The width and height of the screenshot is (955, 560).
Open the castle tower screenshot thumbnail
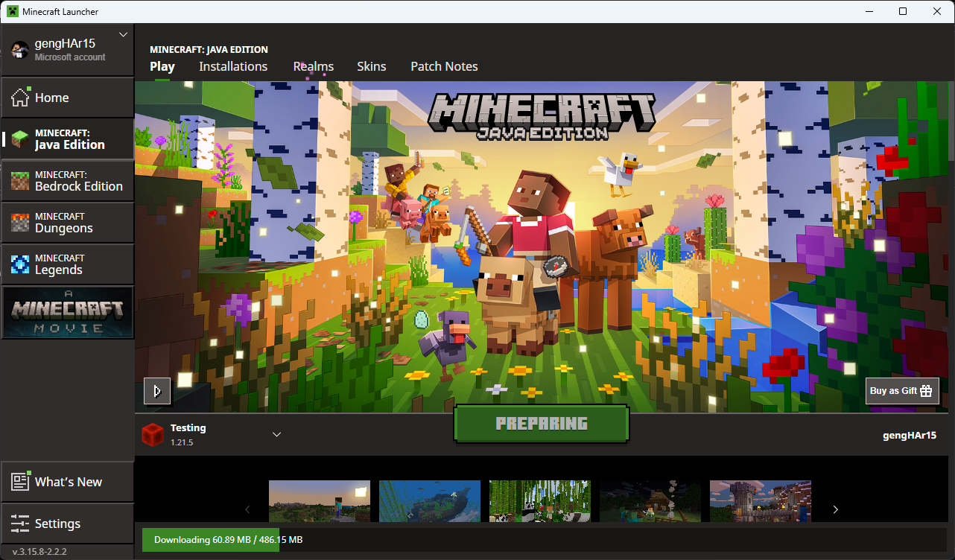point(761,501)
